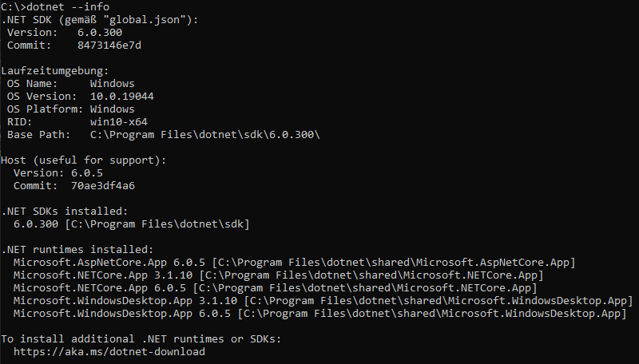
Task: Click the Microsoft.NETCore.App 6.0.5 runtime line
Action: pos(275,288)
